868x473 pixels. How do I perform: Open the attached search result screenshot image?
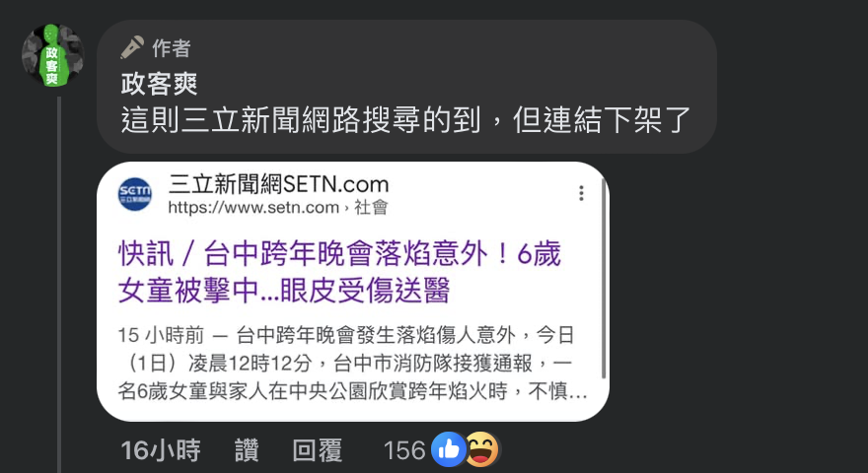[x=353, y=292]
